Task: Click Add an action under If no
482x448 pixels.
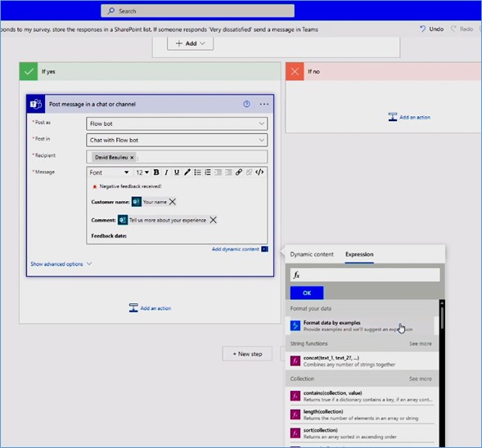Action: 409,117
